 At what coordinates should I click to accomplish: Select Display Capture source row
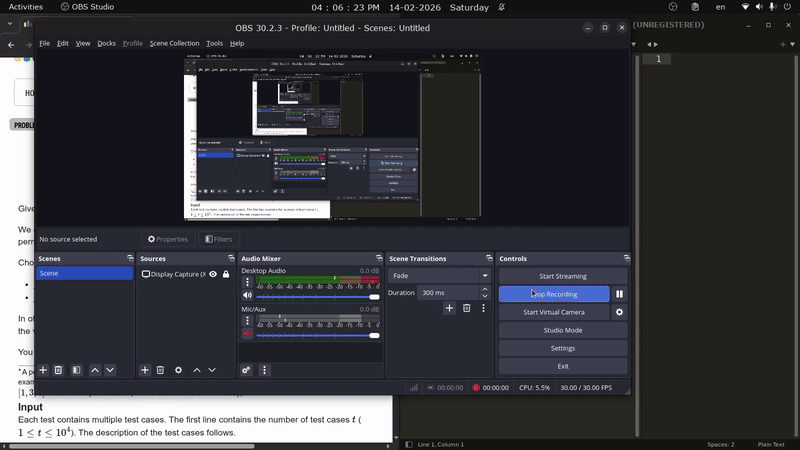185,274
